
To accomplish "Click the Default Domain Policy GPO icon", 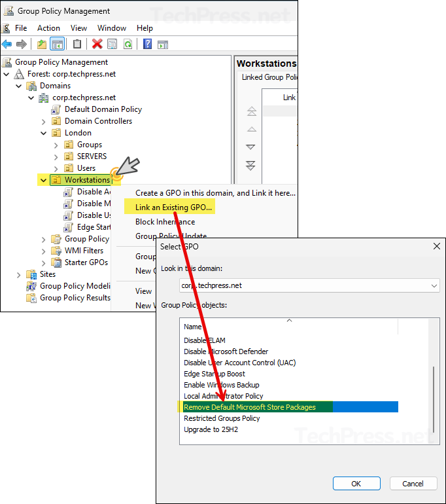I will (x=56, y=109).
